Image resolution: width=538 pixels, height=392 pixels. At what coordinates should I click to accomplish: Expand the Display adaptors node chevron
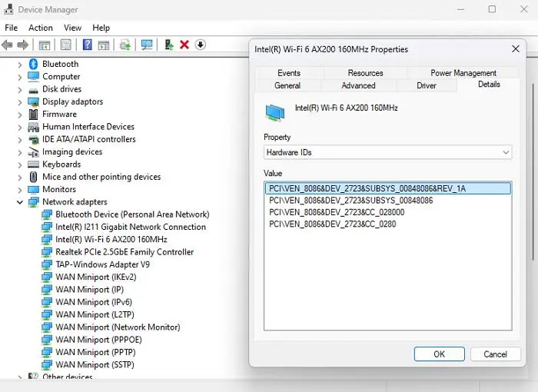click(x=19, y=102)
